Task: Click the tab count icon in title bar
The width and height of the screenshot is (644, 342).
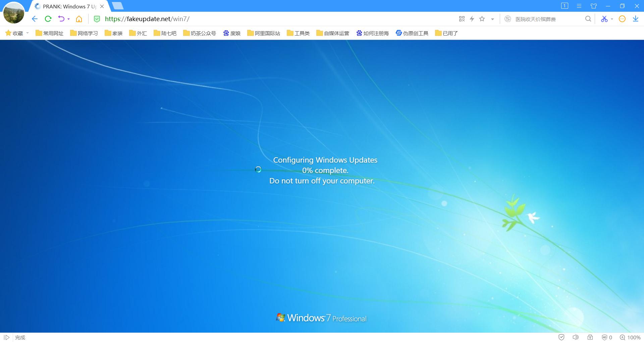Action: (x=565, y=6)
